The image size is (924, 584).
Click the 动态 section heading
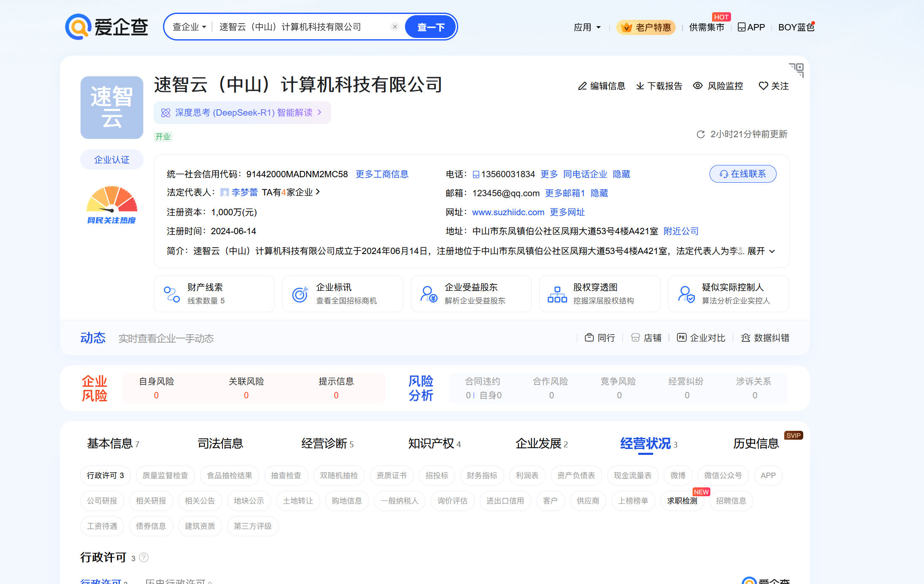click(x=93, y=338)
